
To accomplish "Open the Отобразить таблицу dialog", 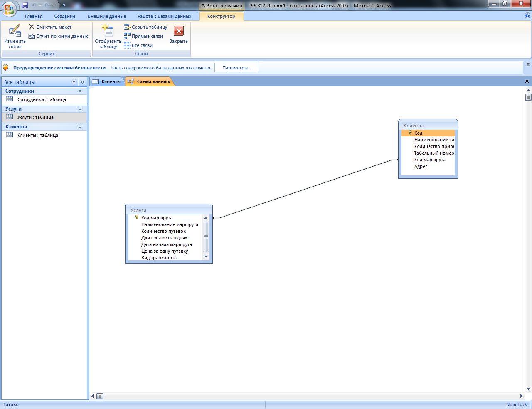I will [108, 37].
